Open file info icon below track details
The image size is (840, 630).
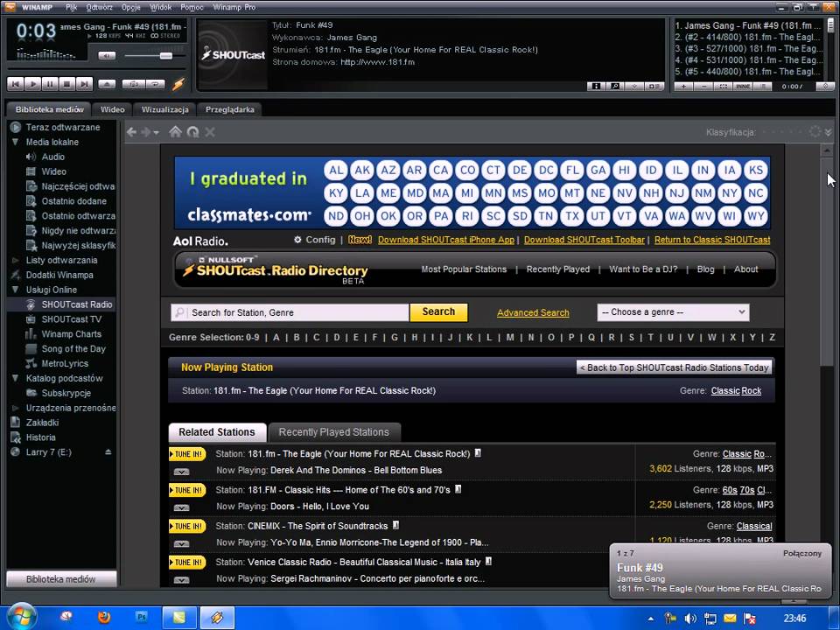coord(596,86)
